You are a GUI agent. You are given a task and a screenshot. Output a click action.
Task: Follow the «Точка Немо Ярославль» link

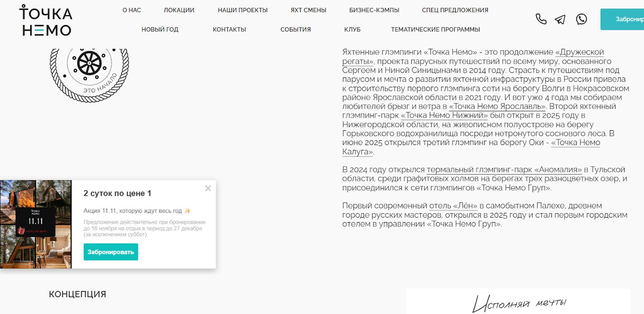pyautogui.click(x=497, y=106)
